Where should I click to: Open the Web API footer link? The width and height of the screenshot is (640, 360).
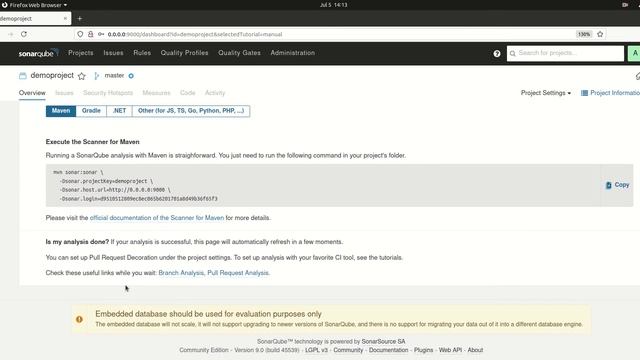(x=450, y=350)
